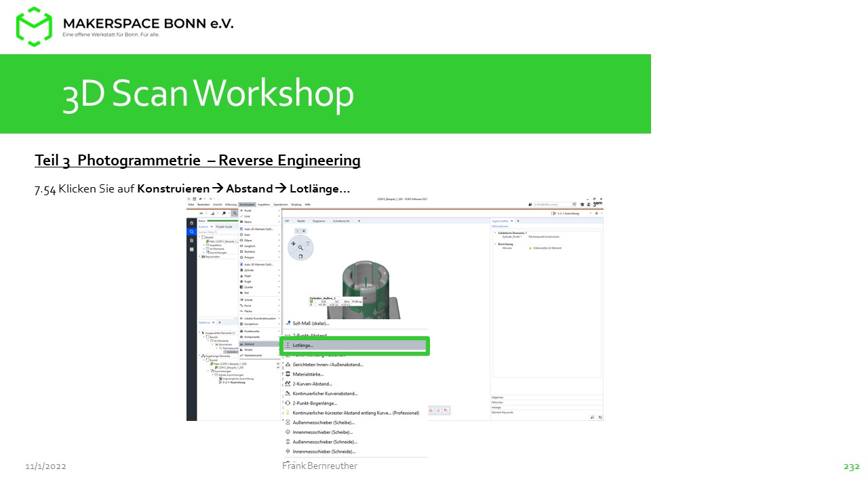Choose Gerichteten Innen-/Außenabstand... entry
Viewport: 868px width, 488px height.
(354, 365)
